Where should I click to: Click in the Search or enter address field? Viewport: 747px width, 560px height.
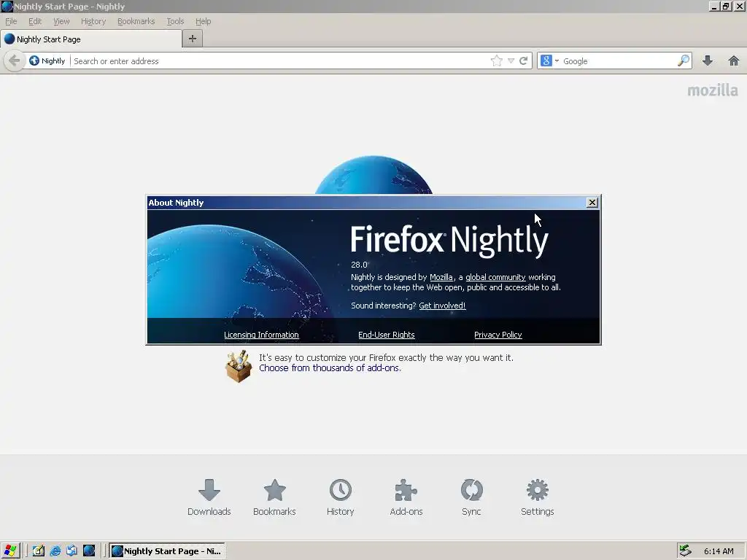pos(279,61)
